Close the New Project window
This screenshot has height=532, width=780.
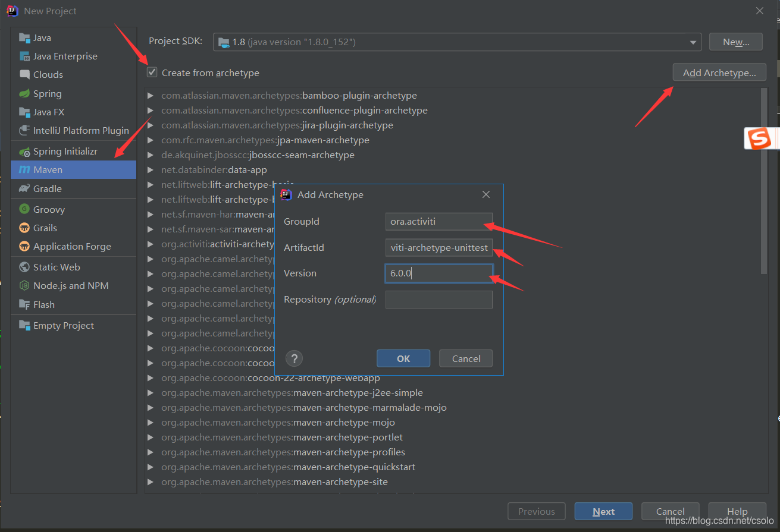(760, 11)
